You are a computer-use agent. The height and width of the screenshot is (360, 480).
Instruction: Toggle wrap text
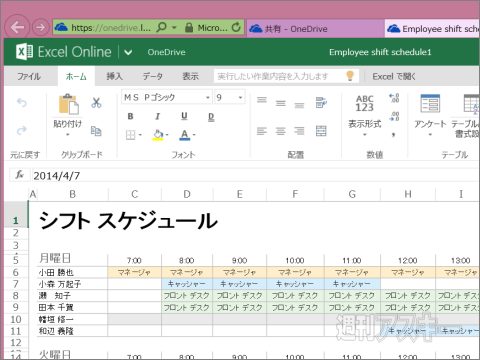coord(321,102)
